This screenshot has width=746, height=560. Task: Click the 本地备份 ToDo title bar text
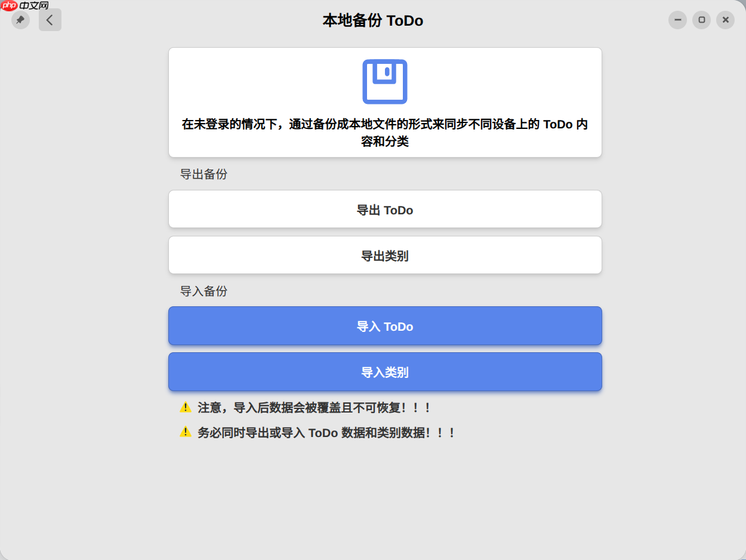click(373, 20)
